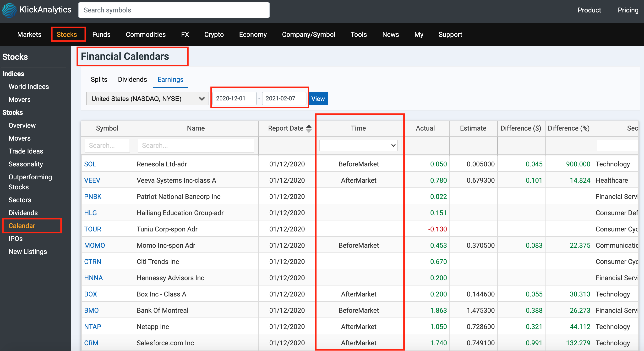Screen dimensions: 644x351
Task: Open Trade Ideas in sidebar
Action: (x=26, y=151)
